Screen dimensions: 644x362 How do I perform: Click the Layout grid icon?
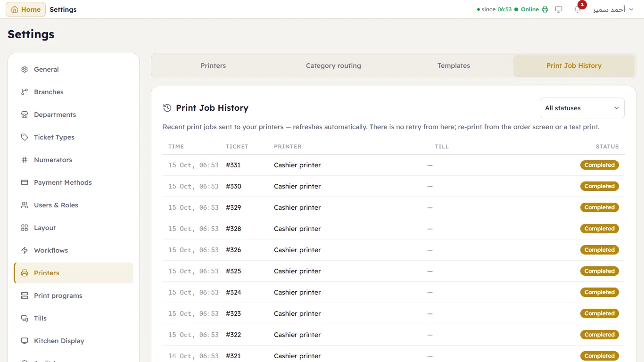tap(25, 228)
